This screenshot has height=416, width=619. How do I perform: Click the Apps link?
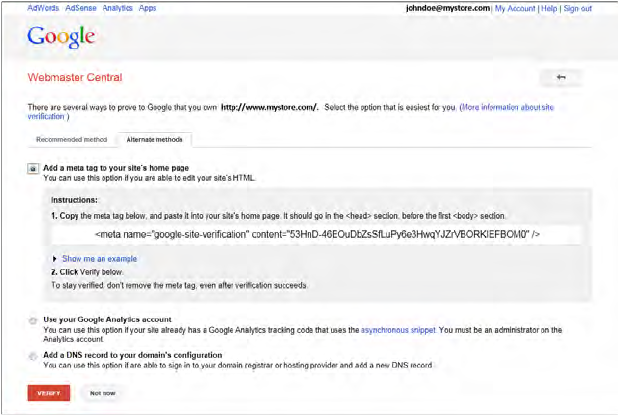[147, 8]
